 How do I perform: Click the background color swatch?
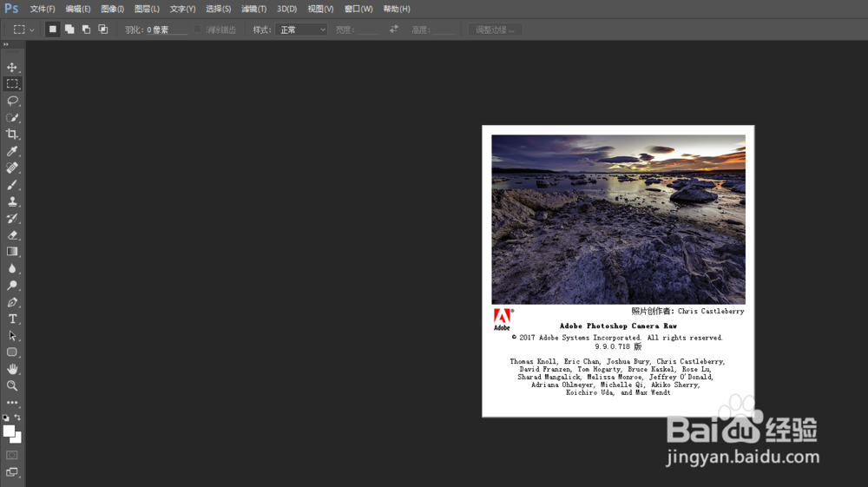pos(18,439)
